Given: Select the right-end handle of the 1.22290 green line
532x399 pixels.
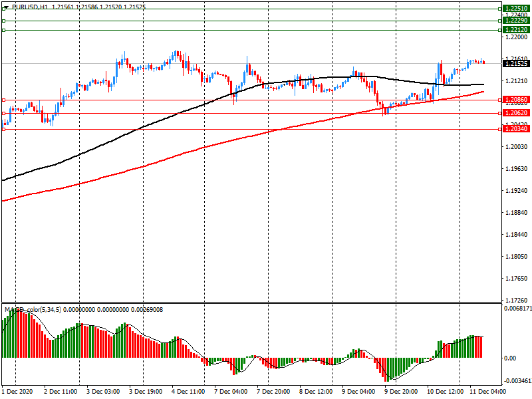Looking at the screenshot, I should [x=500, y=21].
